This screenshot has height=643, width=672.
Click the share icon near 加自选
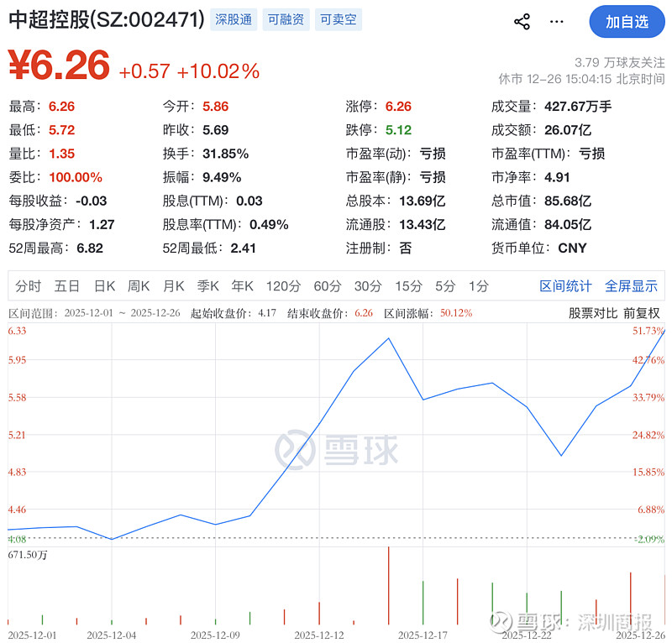click(522, 22)
